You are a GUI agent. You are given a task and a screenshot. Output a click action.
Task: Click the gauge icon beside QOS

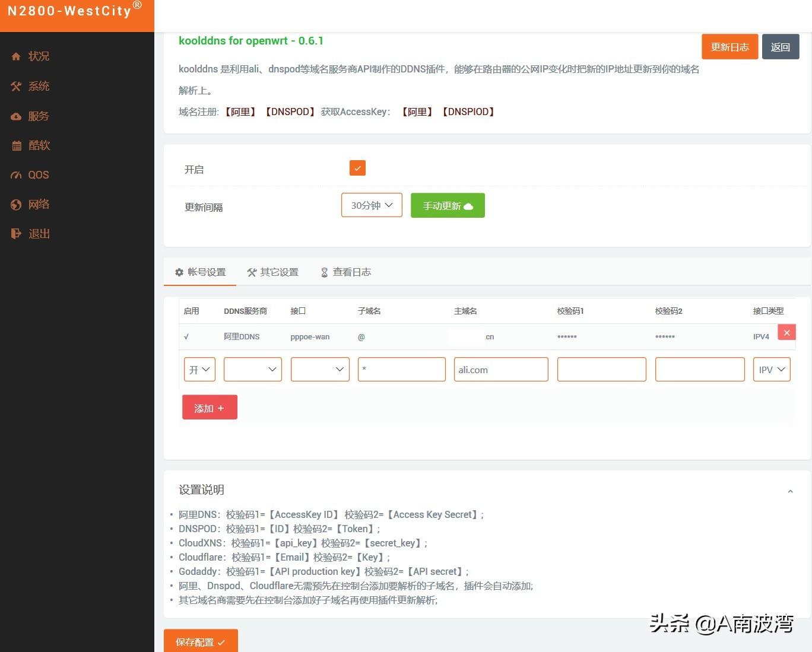pos(16,175)
